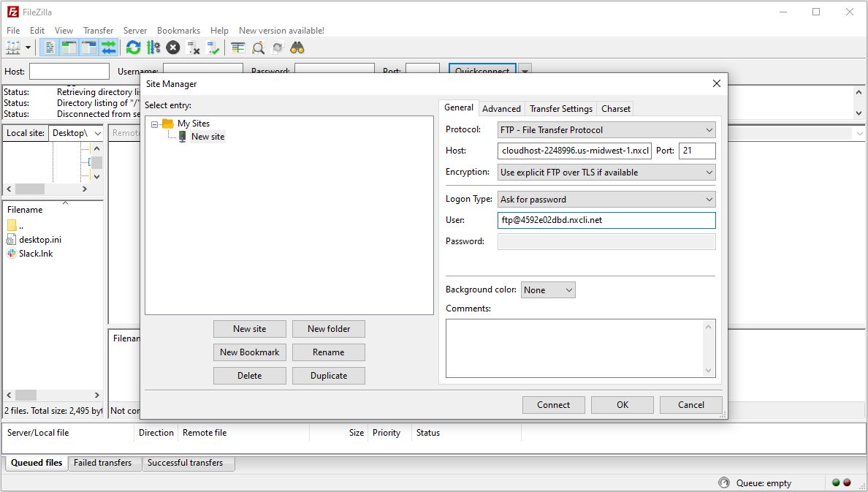Click the queue status icon in status bar
This screenshot has height=492, width=868.
(x=723, y=482)
